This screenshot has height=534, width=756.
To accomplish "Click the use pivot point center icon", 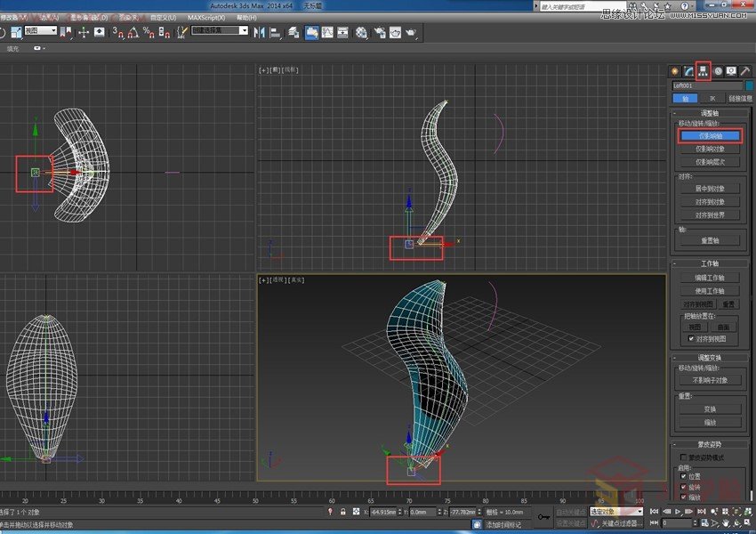I will coord(66,32).
